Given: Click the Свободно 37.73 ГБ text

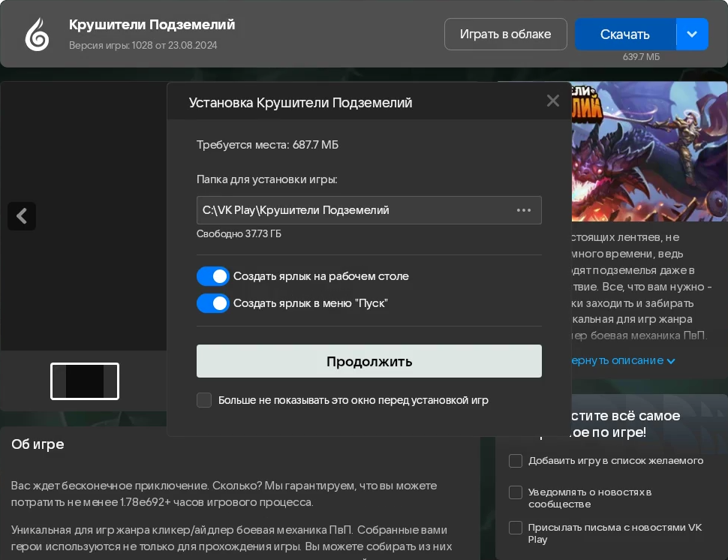Looking at the screenshot, I should pos(239,233).
